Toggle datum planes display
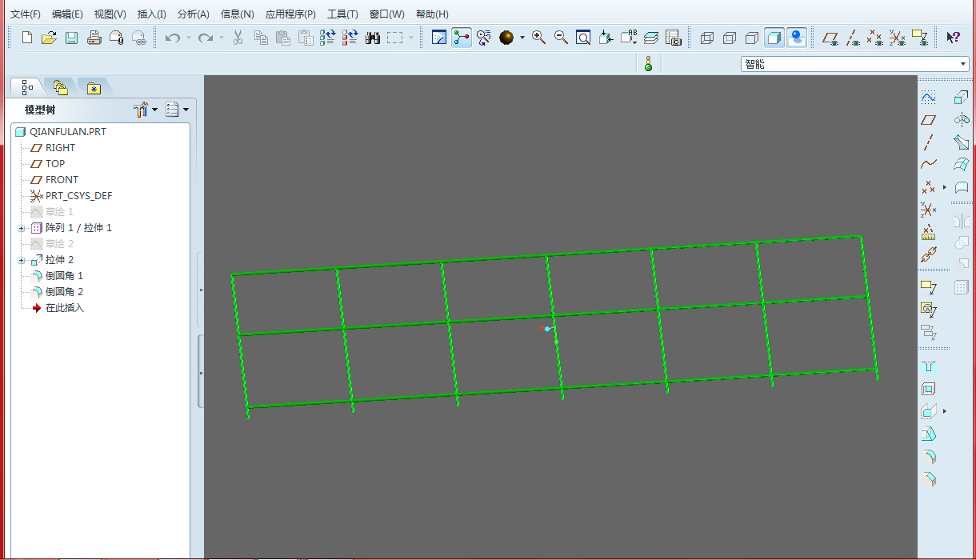Screen dimensions: 976x560 [831, 38]
